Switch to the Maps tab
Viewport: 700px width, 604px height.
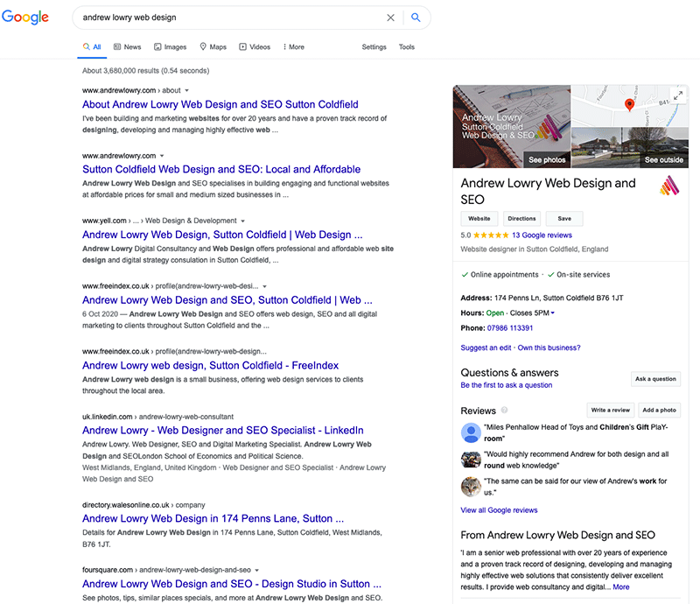[213, 47]
